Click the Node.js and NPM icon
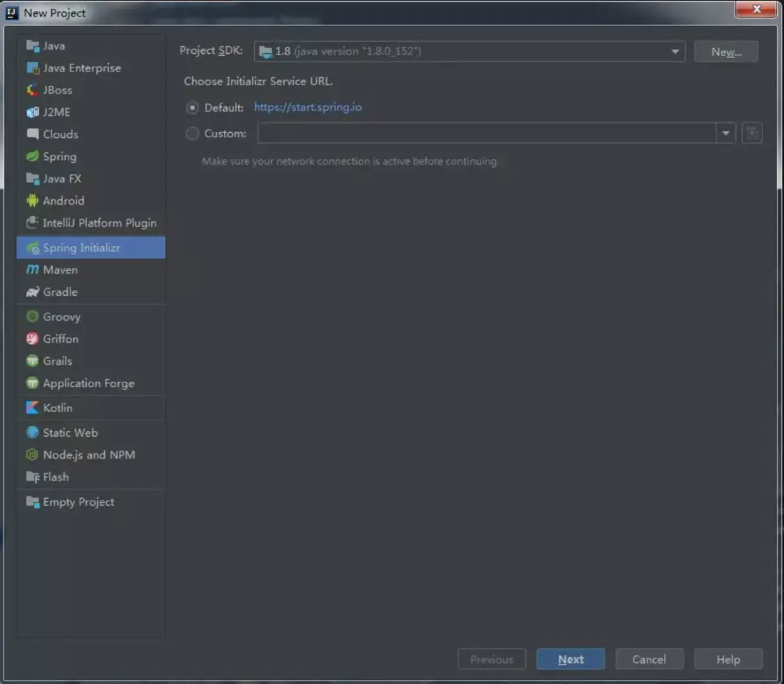 [x=32, y=455]
